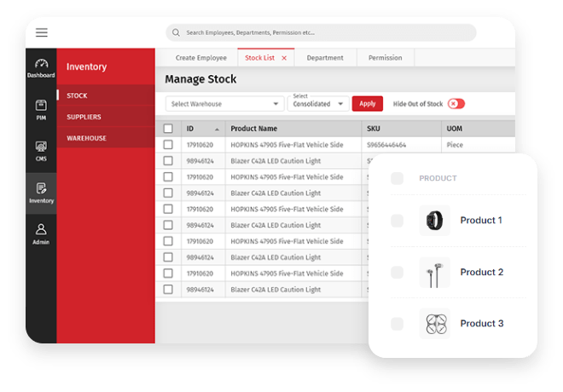Open the hamburger menu icon
Screen dimensions: 563x392
click(42, 32)
